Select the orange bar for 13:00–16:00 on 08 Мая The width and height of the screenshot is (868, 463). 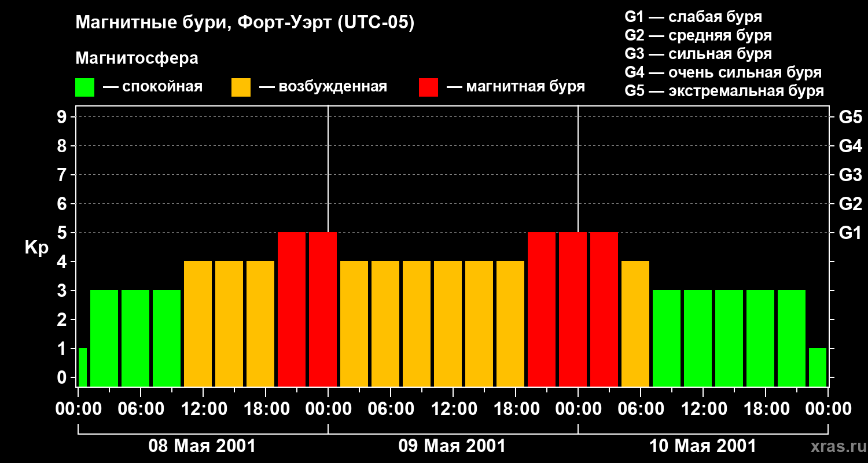[229, 324]
